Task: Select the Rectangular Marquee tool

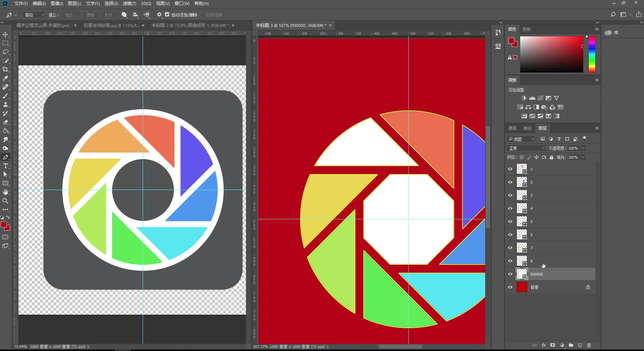Action: point(5,43)
